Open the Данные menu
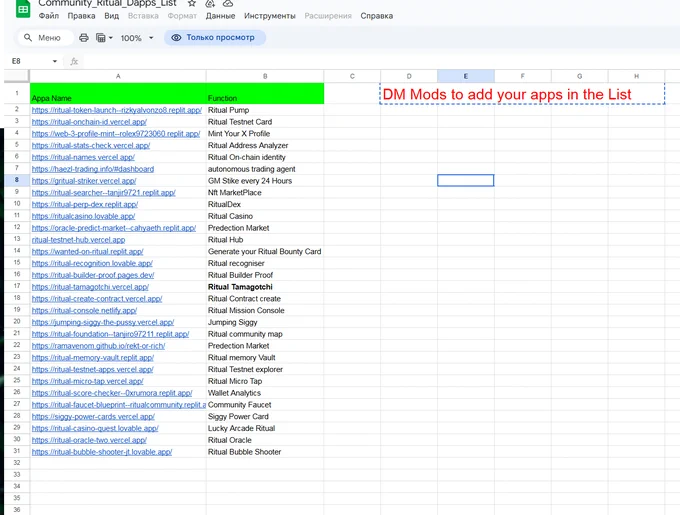 [220, 16]
